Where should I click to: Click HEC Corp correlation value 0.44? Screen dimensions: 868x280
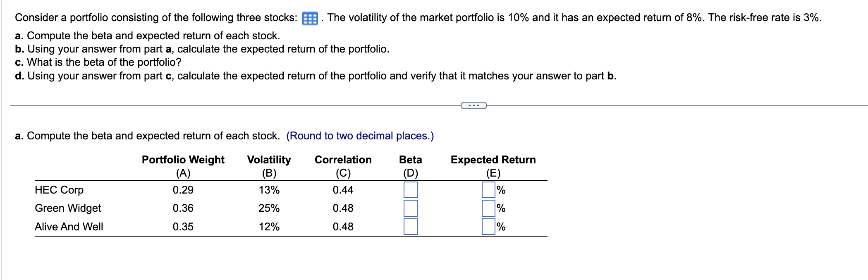(x=343, y=190)
